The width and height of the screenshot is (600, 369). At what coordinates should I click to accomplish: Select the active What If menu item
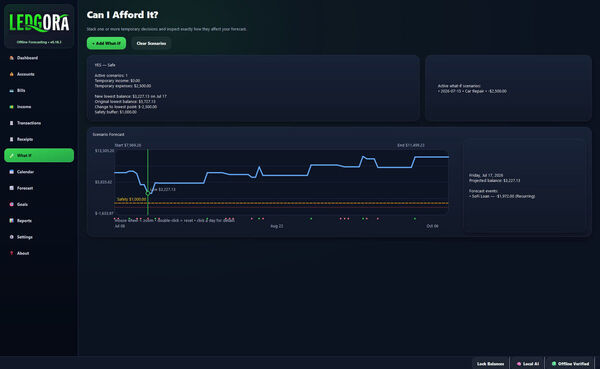click(39, 155)
